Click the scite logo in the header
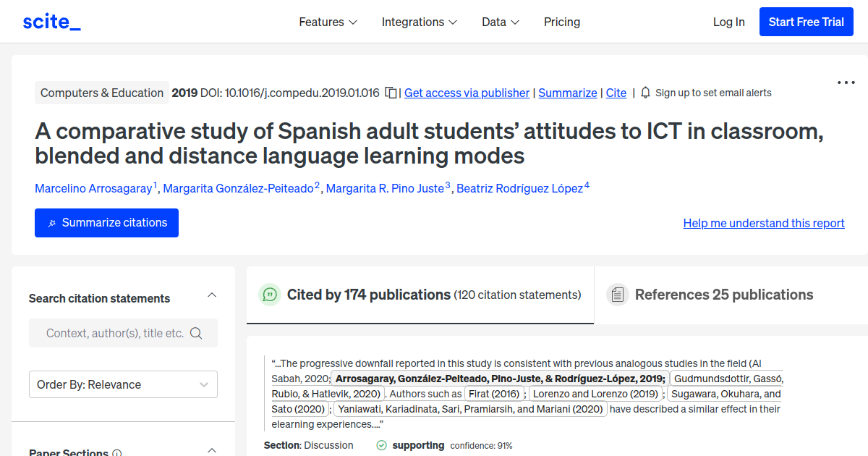Image resolution: width=868 pixels, height=456 pixels. [51, 21]
